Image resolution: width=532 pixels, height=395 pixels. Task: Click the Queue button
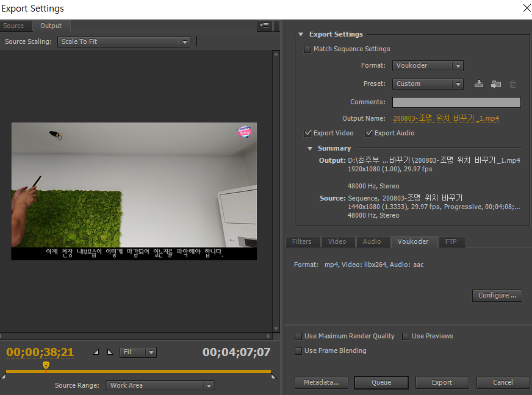(381, 383)
